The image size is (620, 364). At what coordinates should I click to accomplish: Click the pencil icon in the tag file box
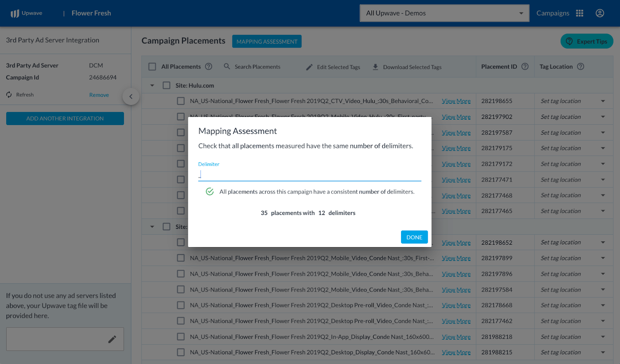tap(112, 339)
